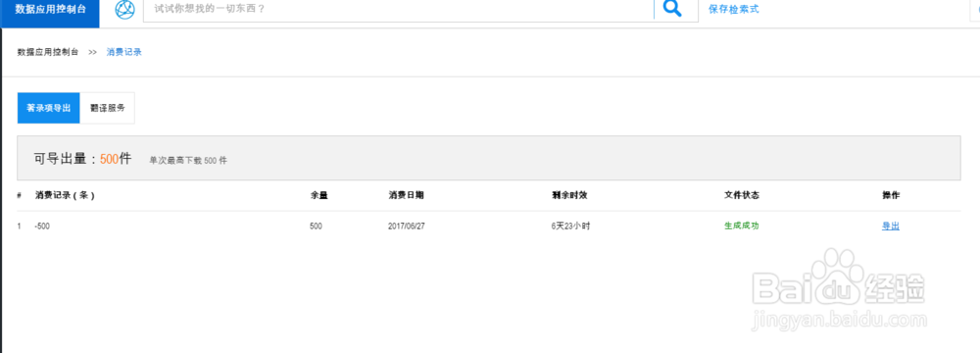Screen dimensions: 980x353
Task: Click the 文件状态 column header
Action: [x=742, y=195]
